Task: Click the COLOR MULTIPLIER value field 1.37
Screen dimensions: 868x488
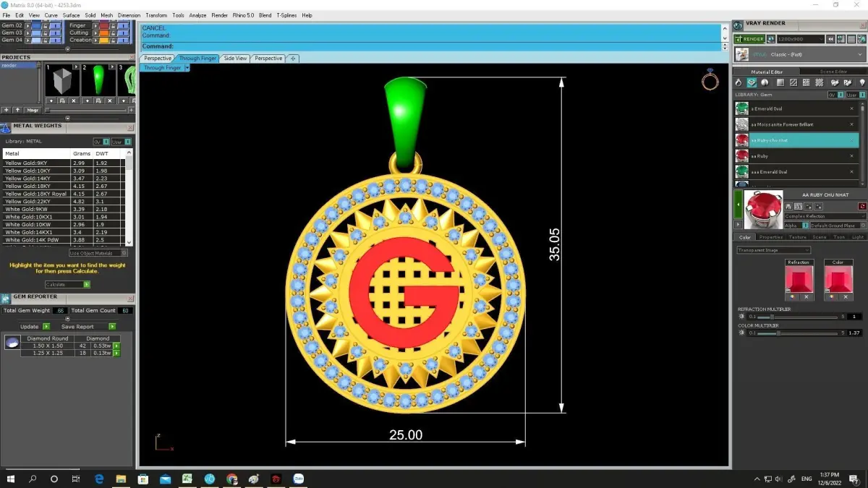Action: (854, 333)
